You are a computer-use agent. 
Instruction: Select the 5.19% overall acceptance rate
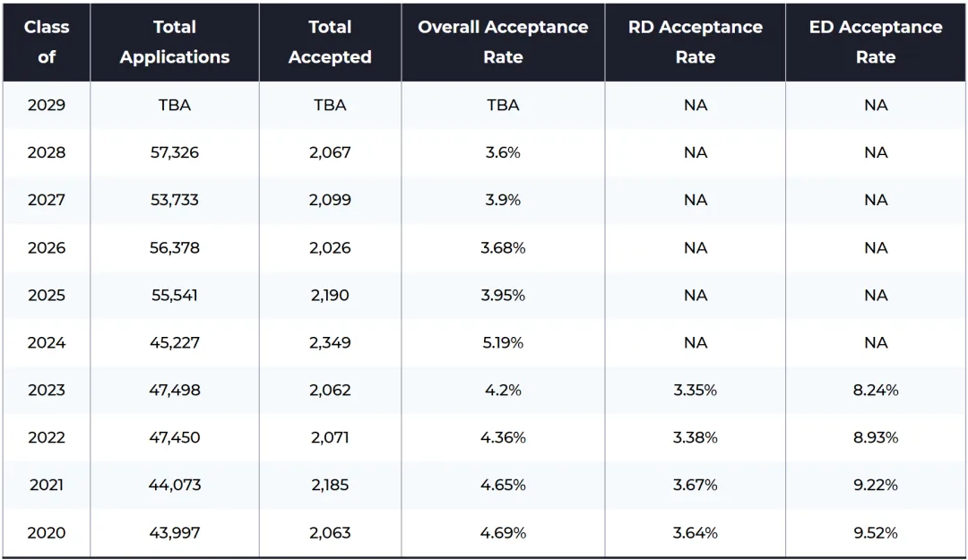click(x=503, y=342)
